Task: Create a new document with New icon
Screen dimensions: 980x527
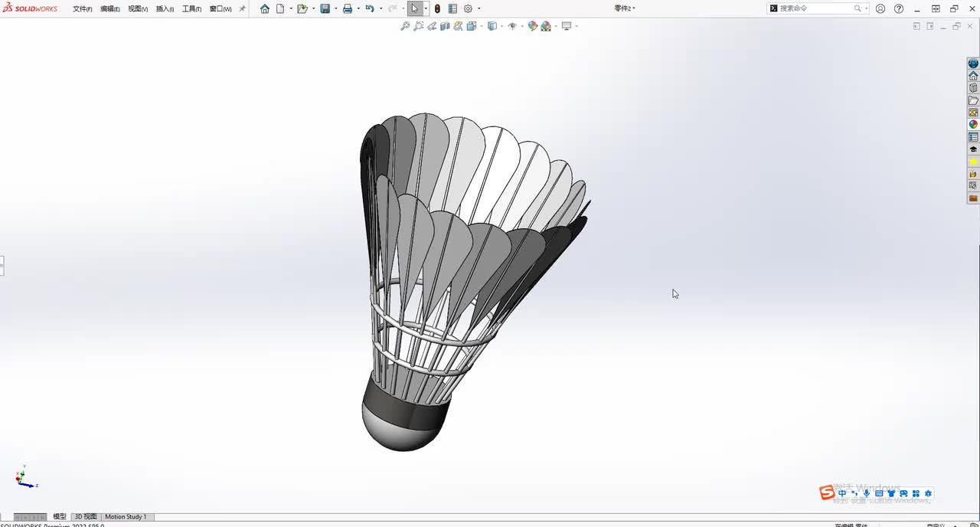Action: [x=280, y=8]
